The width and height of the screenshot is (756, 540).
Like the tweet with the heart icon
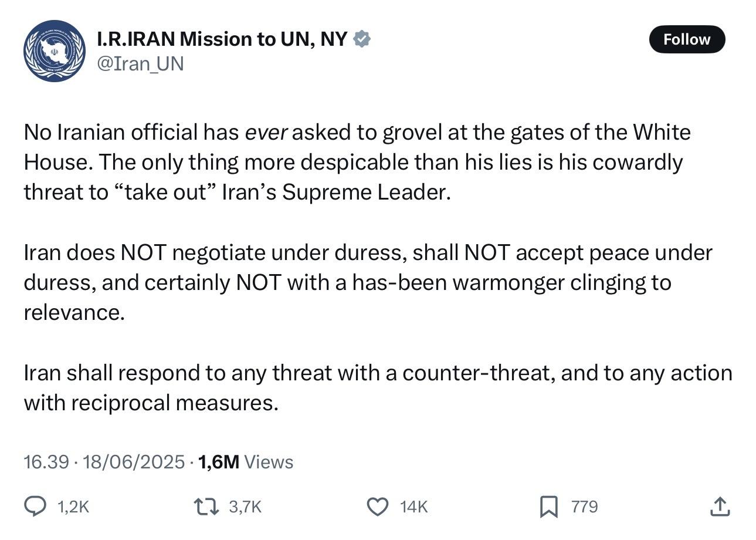[x=378, y=506]
